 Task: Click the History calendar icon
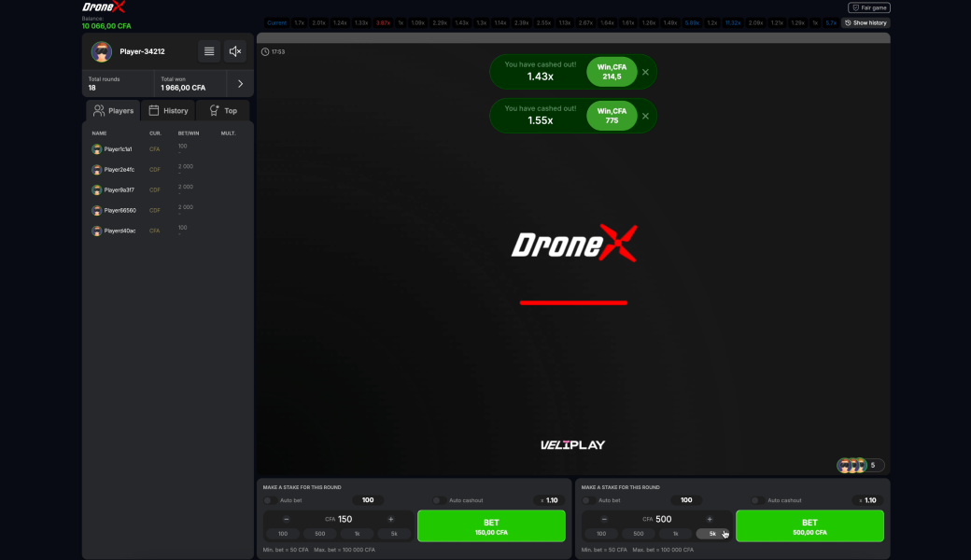[153, 110]
